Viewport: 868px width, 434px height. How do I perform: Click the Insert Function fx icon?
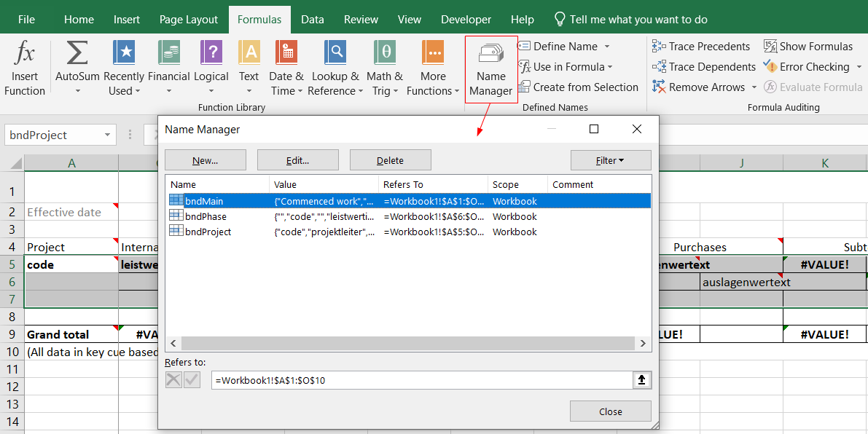(25, 54)
